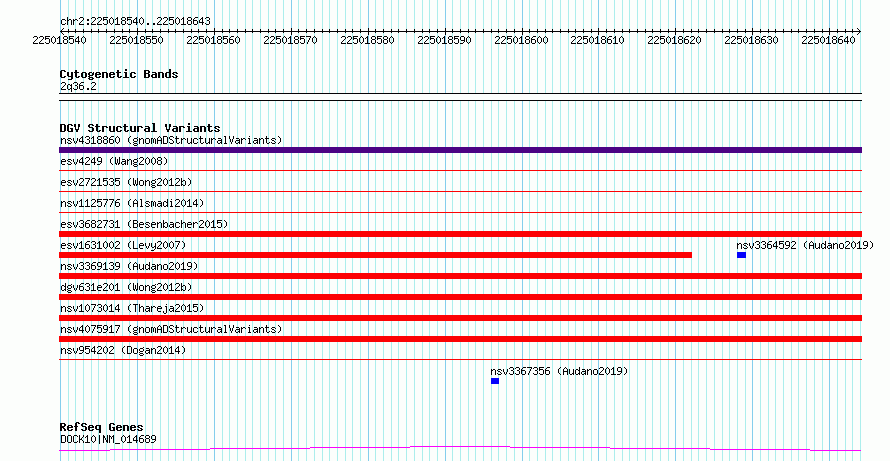Click ruler position 225018560
This screenshot has height=461, width=890.
214,40
